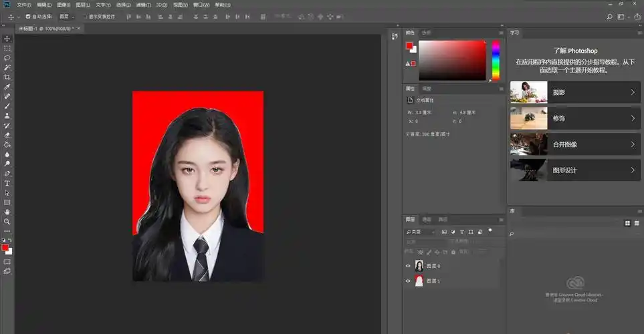This screenshot has height=334, width=644.
Task: Switch Libraries panel to list view
Action: coord(637,223)
